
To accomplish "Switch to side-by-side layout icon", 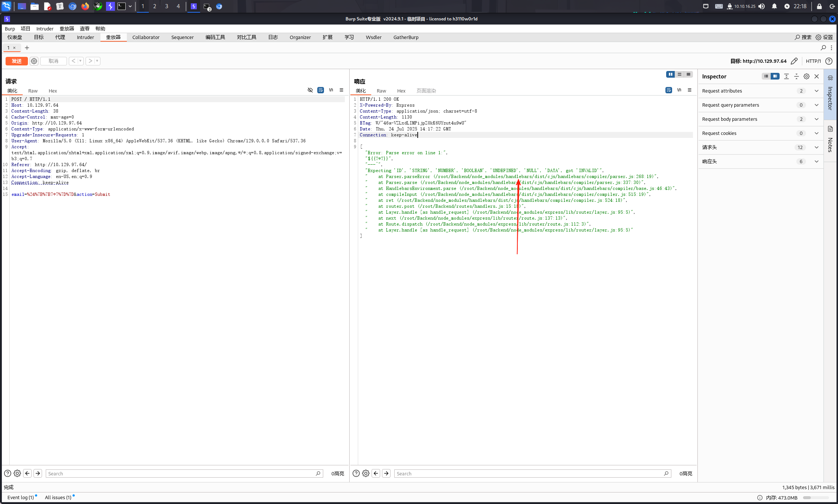I will pos(670,74).
